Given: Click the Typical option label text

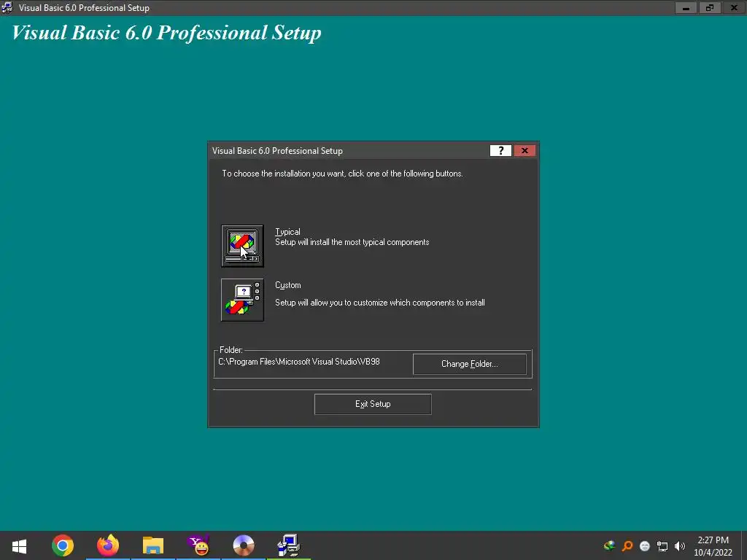Looking at the screenshot, I should (x=287, y=232).
